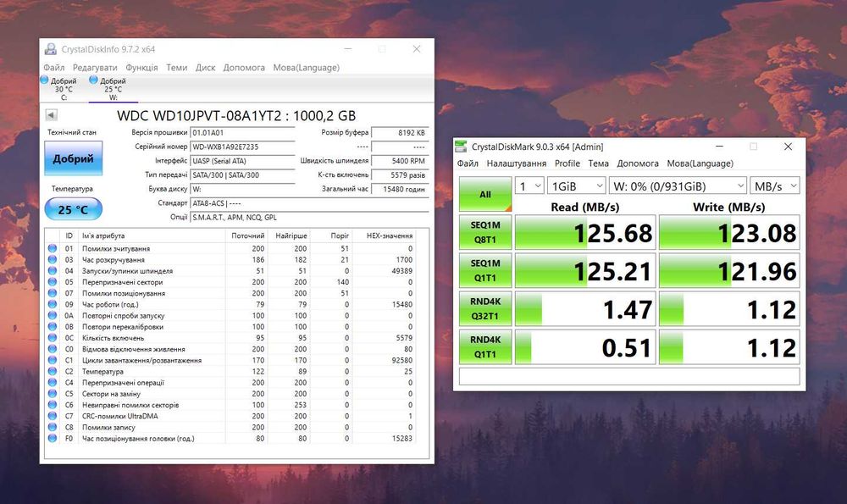Select the W: disk tab at 25 °C
This screenshot has height=504, width=847.
click(113, 89)
